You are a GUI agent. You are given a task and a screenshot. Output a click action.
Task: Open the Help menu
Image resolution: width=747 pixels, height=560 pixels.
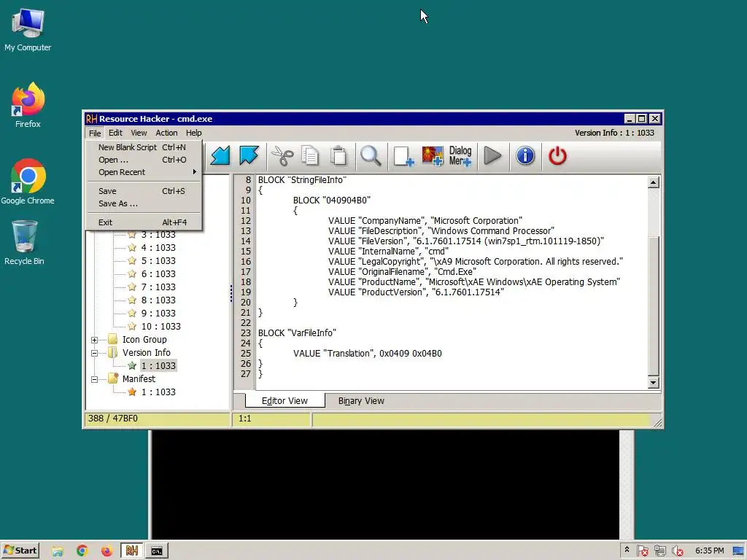(193, 133)
